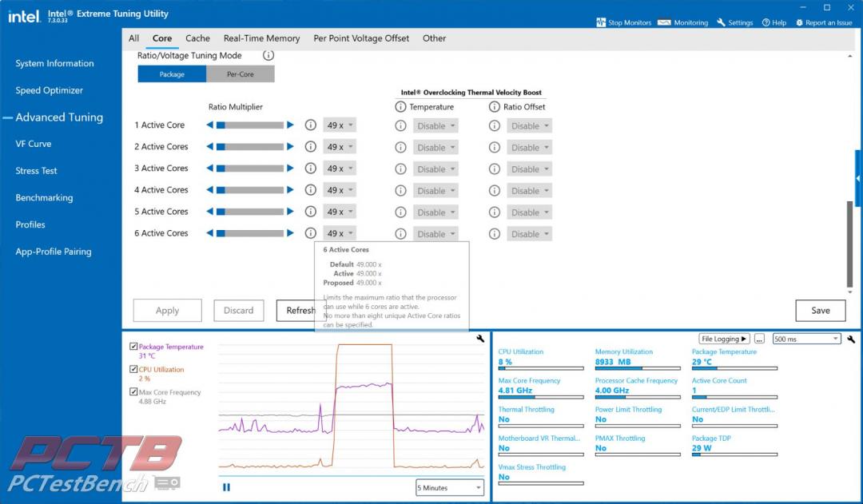Select Per-Core tuning mode
863x504 pixels.
coord(241,73)
